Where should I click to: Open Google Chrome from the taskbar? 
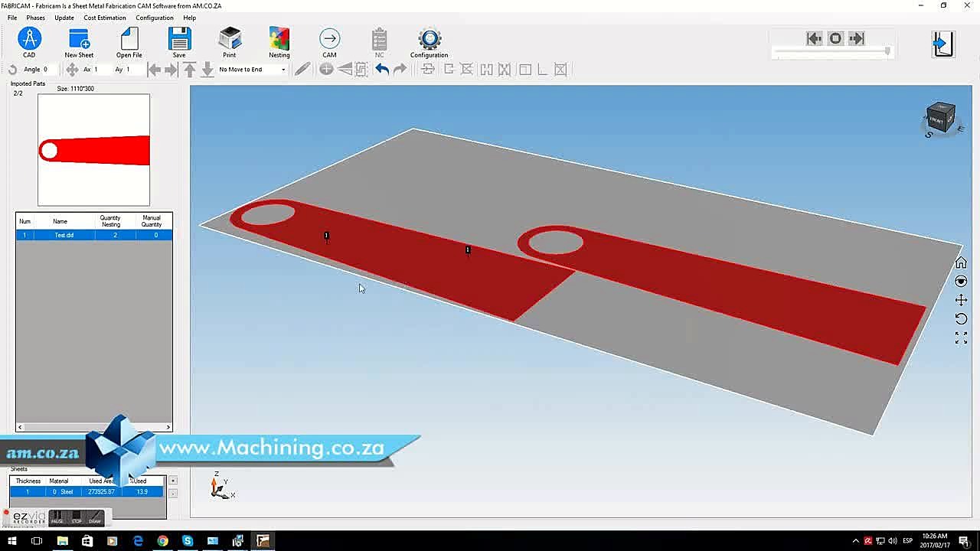(x=162, y=541)
